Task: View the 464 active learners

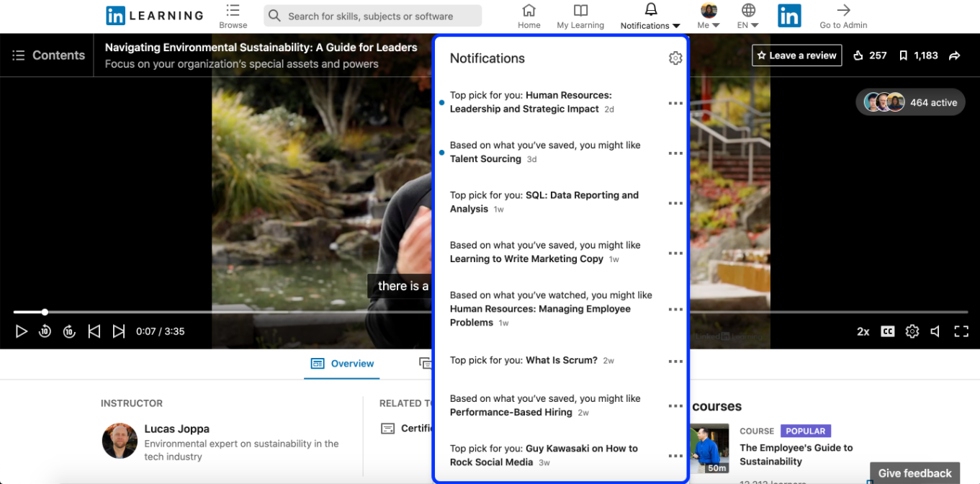Action: coord(910,102)
